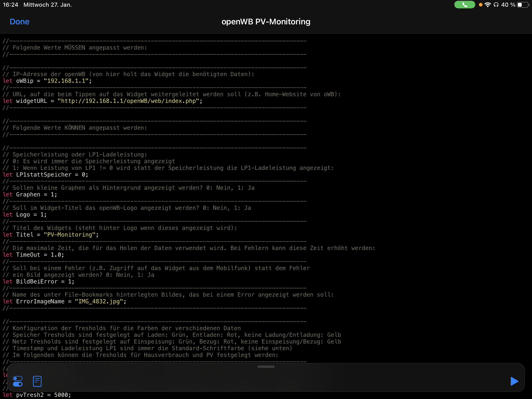The height and width of the screenshot is (399, 532).
Task: Click the BildBeiError = 1 line
Action: click(39, 282)
